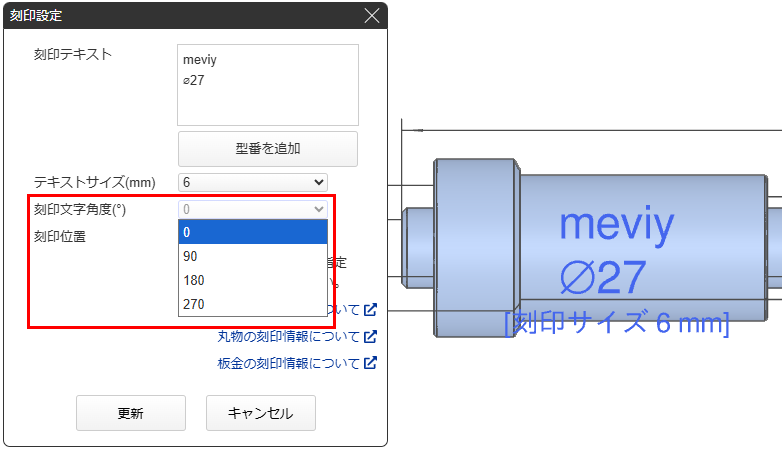The image size is (782, 450).
Task: Click the キャンセル button
Action: pyautogui.click(x=260, y=413)
